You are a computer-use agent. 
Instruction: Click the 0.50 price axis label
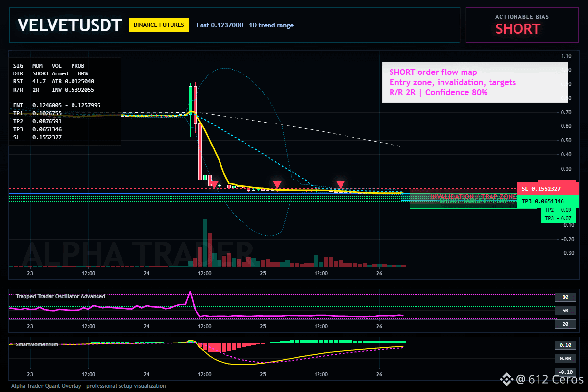[567, 140]
